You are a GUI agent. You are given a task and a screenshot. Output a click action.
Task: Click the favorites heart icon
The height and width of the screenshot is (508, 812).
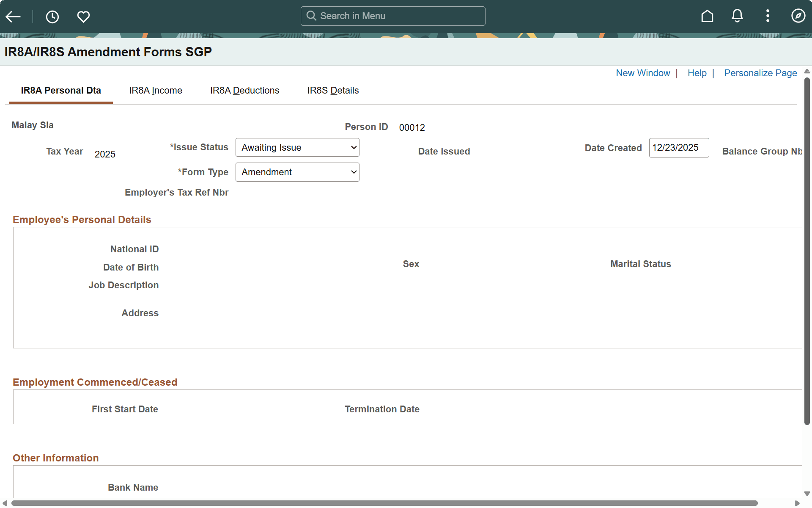83,17
